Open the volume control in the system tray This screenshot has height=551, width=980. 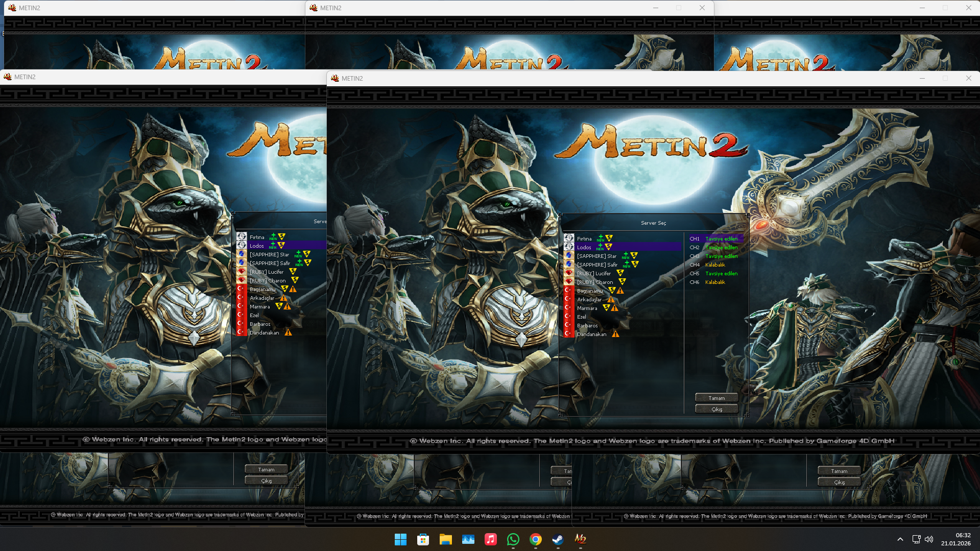tap(929, 539)
